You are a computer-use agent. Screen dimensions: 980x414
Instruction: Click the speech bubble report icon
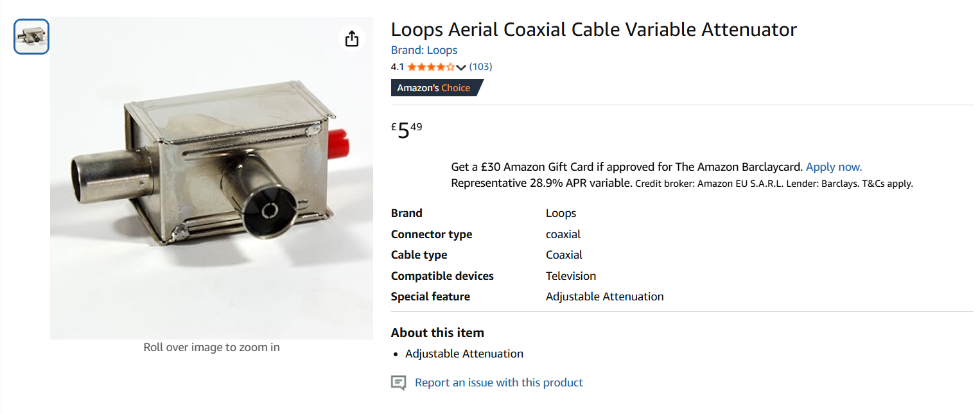click(x=399, y=383)
